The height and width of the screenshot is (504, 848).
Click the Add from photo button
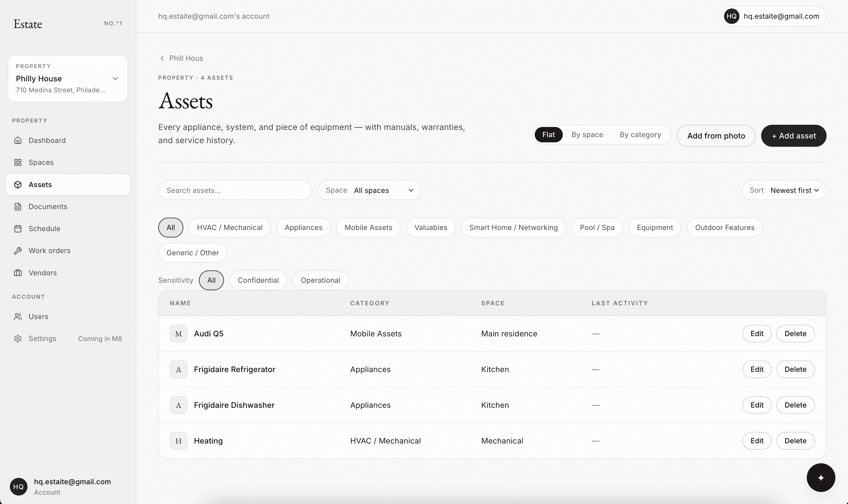716,136
